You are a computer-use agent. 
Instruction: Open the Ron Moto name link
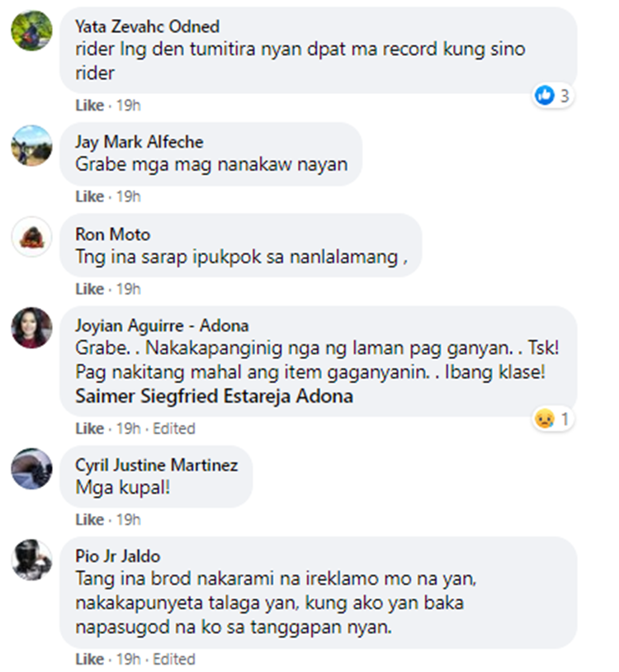(113, 234)
